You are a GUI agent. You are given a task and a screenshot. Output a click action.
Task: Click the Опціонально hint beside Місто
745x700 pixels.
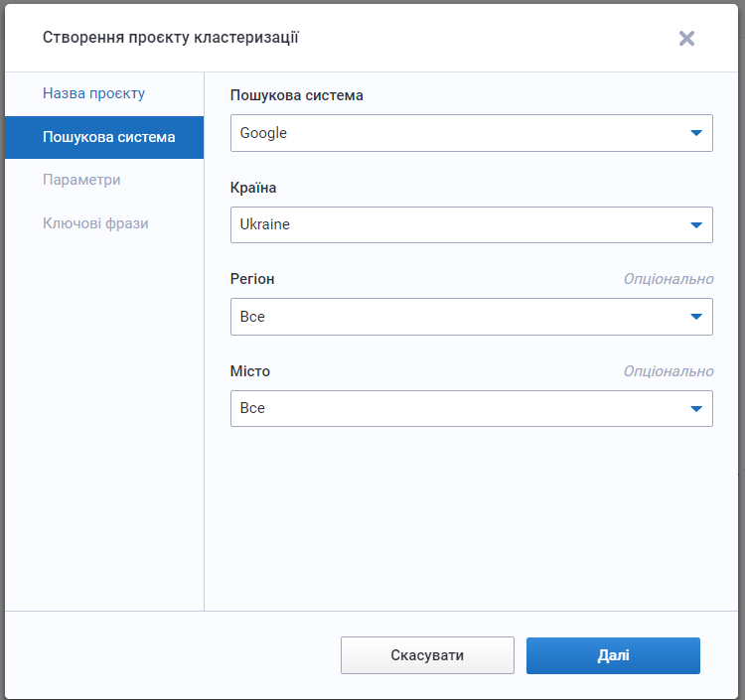(x=668, y=371)
